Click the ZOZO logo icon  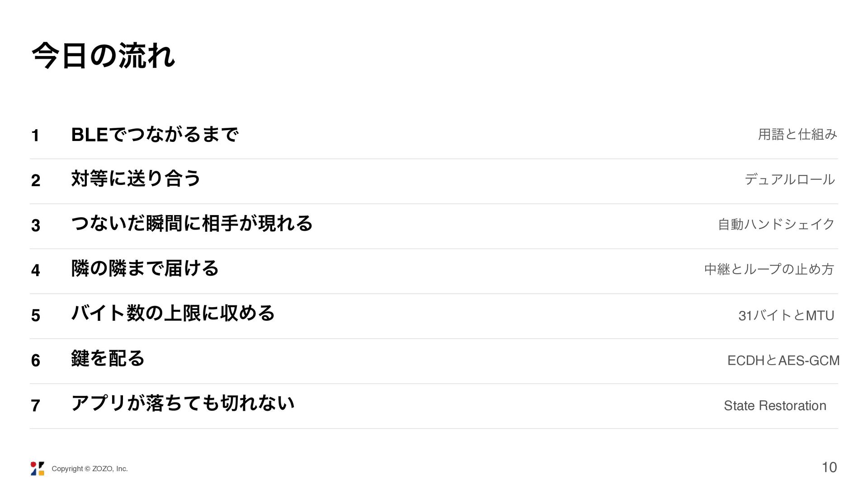click(38, 469)
